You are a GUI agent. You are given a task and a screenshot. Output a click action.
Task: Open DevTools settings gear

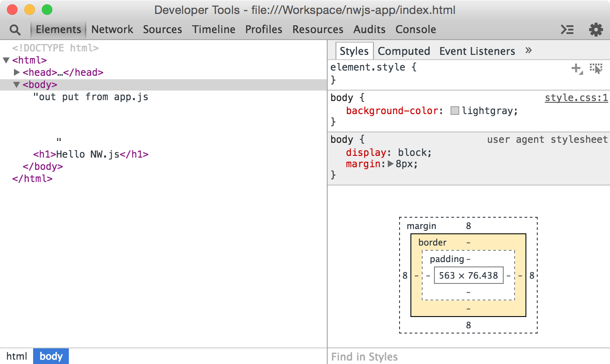(596, 30)
